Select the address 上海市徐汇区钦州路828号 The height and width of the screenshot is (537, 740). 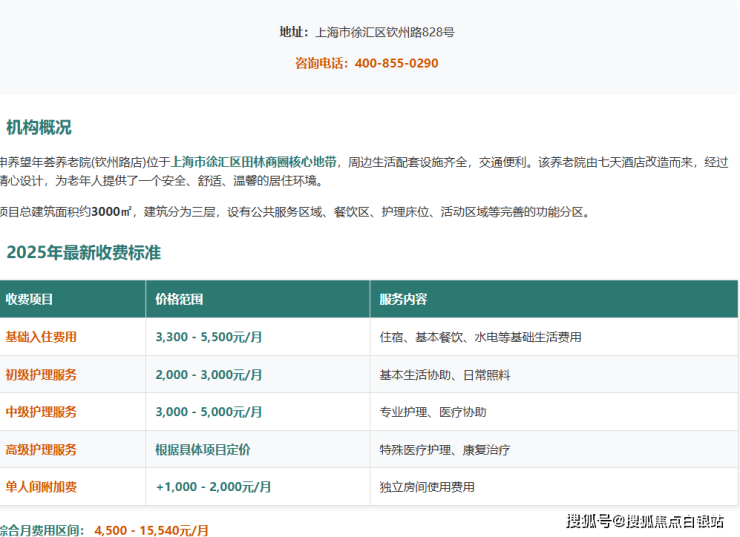(x=384, y=32)
